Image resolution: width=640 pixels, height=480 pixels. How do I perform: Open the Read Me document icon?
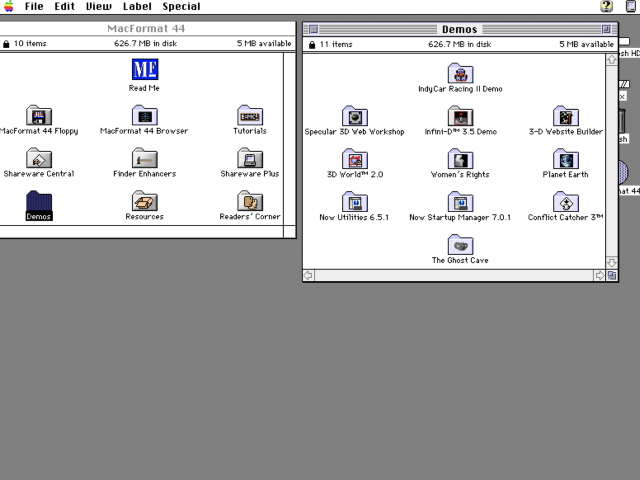145,69
